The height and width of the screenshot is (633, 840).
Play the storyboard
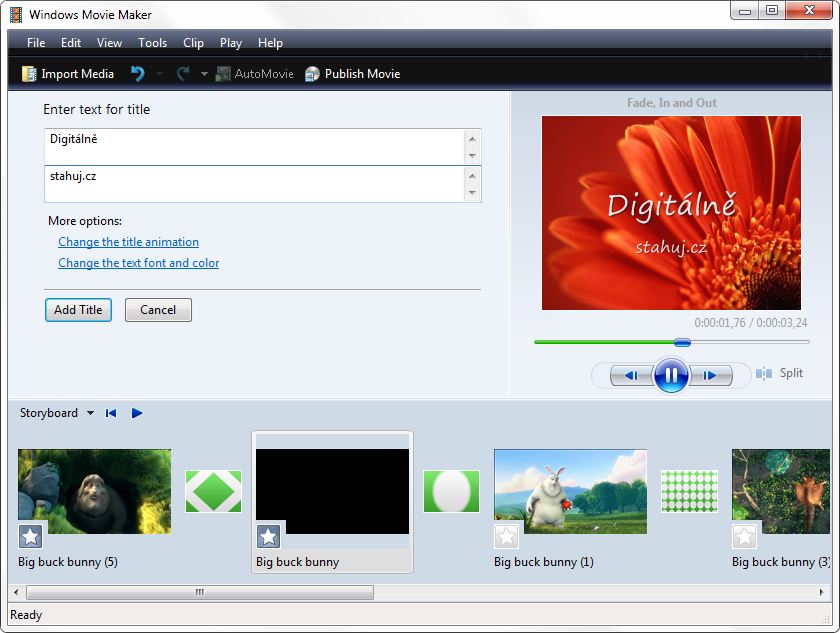point(137,413)
